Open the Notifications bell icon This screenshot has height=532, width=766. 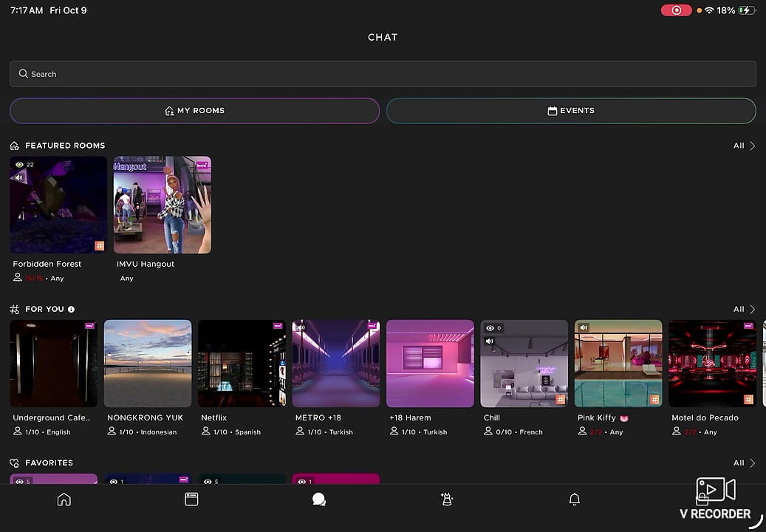click(575, 499)
